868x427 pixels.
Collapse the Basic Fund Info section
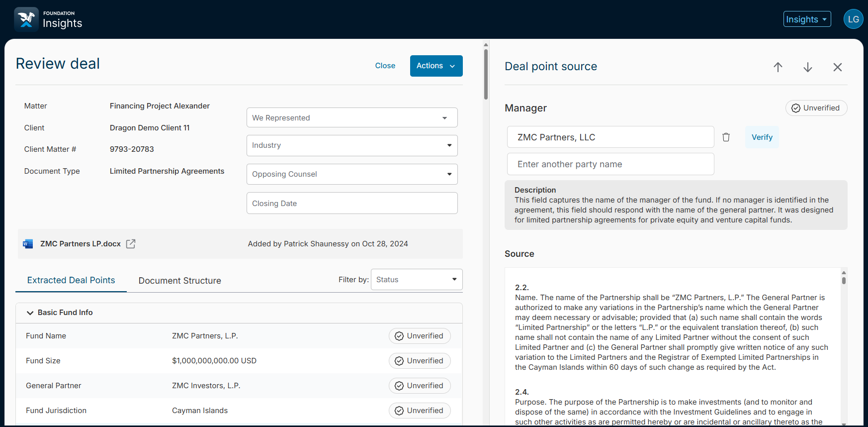[30, 313]
